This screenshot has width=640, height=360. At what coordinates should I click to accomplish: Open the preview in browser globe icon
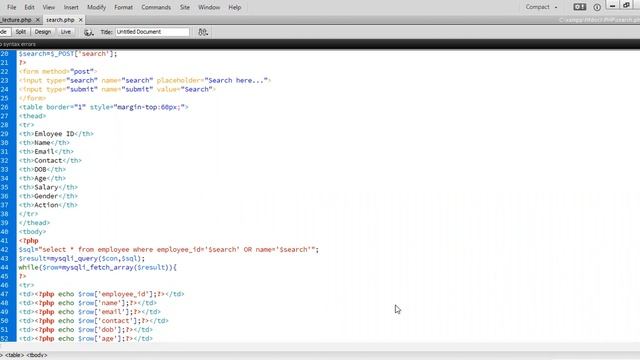[x=89, y=32]
